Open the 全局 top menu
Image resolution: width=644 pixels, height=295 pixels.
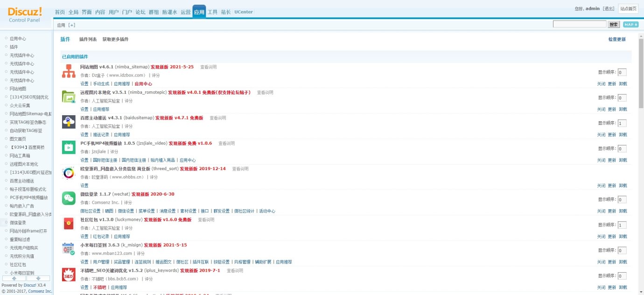73,12
